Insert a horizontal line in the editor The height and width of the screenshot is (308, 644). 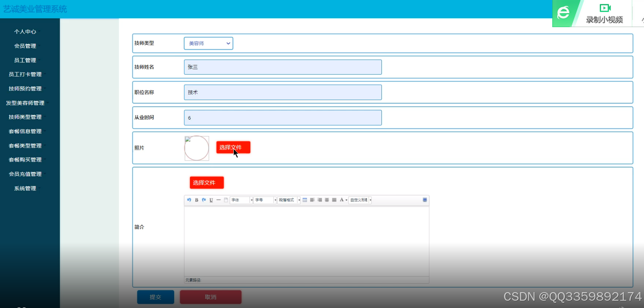[x=218, y=200]
